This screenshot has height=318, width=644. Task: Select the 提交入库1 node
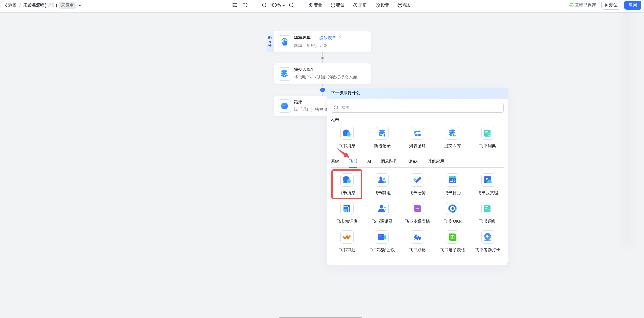[x=322, y=74]
